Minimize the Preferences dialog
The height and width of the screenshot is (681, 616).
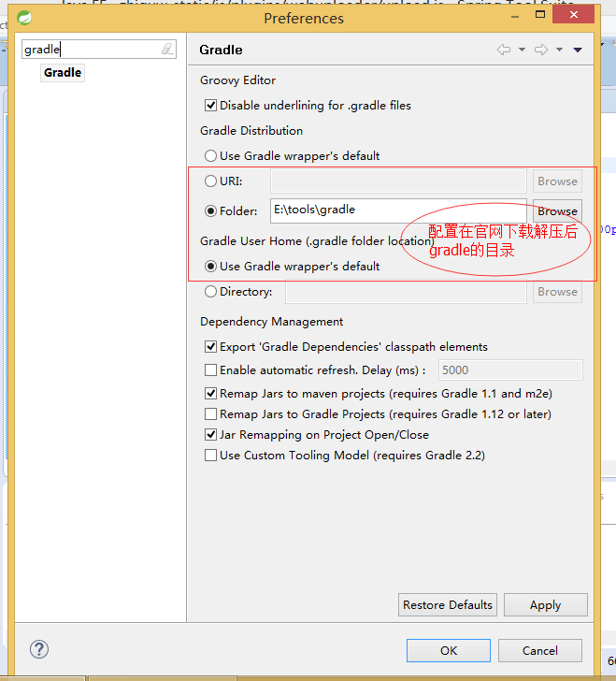coord(515,16)
